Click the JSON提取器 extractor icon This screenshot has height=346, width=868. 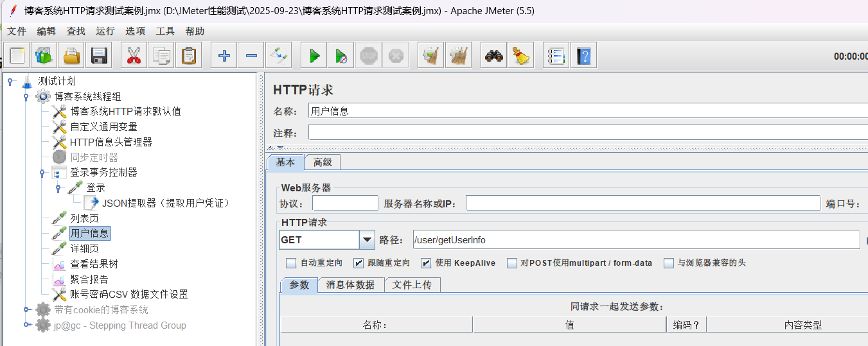click(x=91, y=203)
